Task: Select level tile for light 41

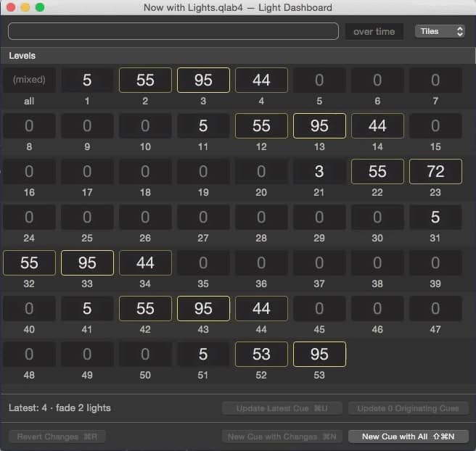Action: click(87, 309)
